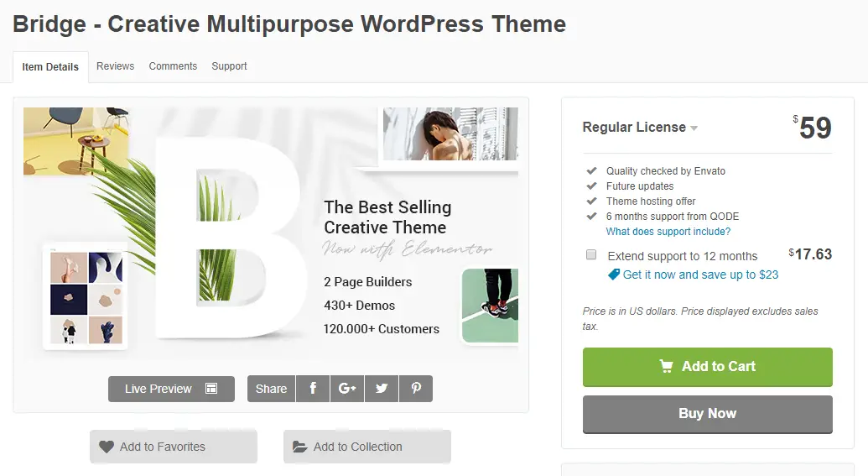
Task: Click the Share button label
Action: 271,389
